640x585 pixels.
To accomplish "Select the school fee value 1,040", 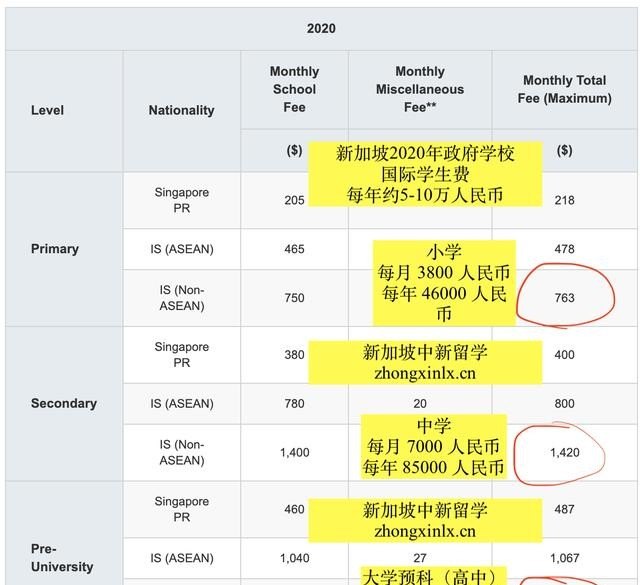I will coord(294,558).
